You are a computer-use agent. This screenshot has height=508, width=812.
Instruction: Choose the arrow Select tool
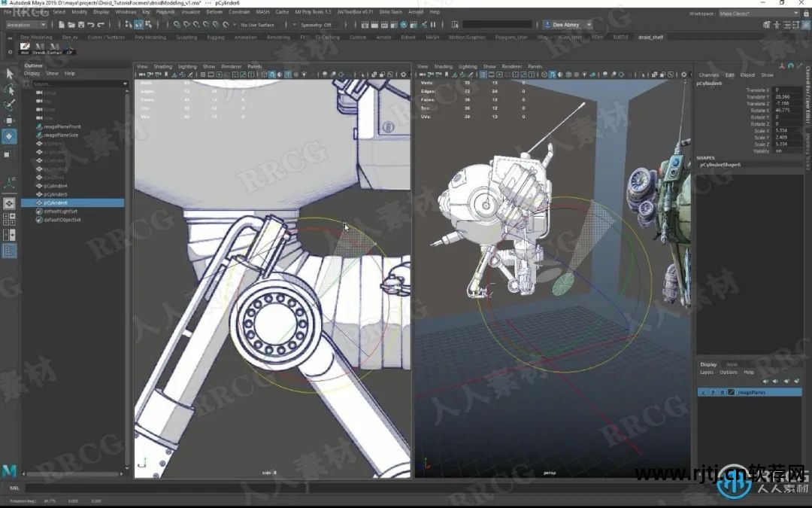9,73
